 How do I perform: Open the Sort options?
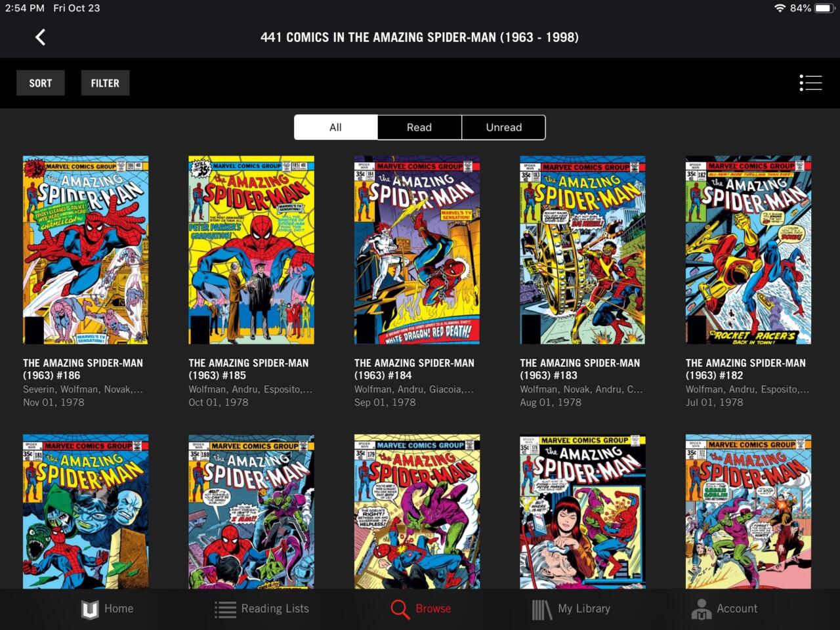click(x=40, y=83)
